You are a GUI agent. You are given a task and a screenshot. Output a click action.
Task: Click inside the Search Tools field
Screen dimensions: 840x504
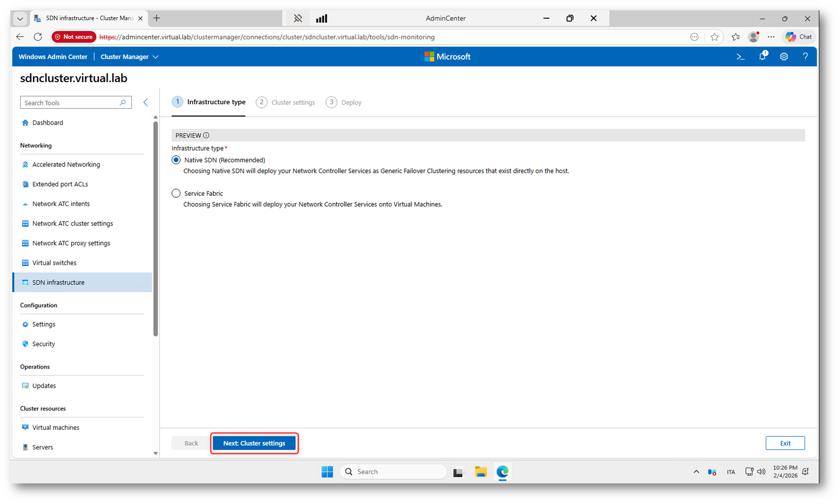click(x=69, y=103)
